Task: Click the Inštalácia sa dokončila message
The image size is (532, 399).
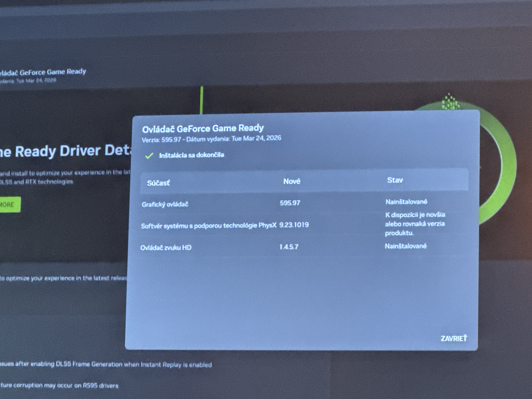Action: tap(191, 155)
